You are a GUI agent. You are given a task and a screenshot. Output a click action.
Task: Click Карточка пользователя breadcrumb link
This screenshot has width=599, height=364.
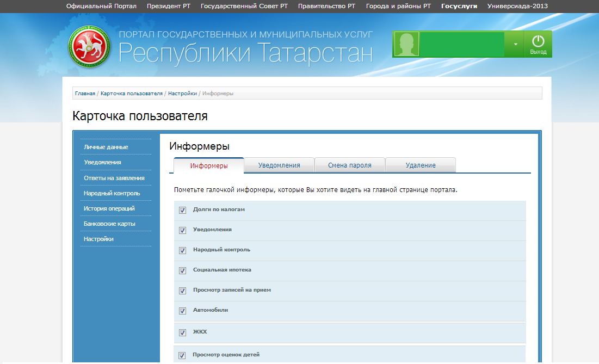point(132,94)
